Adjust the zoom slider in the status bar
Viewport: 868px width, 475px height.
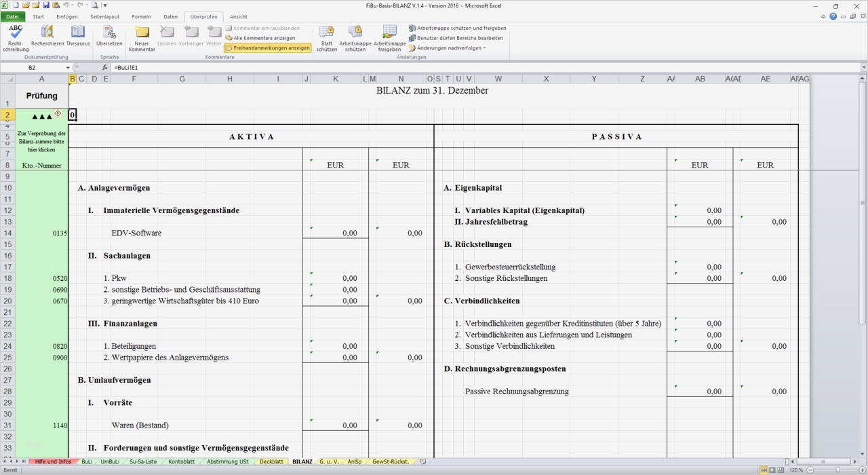pos(837,470)
